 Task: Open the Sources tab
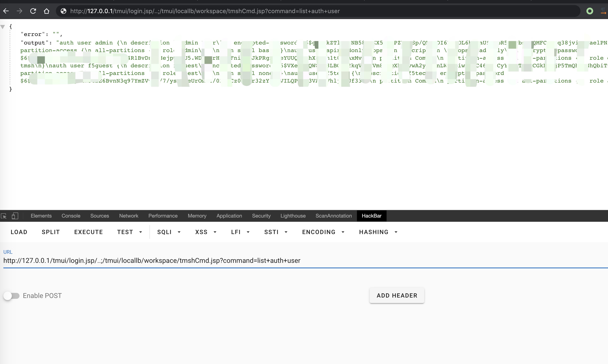100,216
